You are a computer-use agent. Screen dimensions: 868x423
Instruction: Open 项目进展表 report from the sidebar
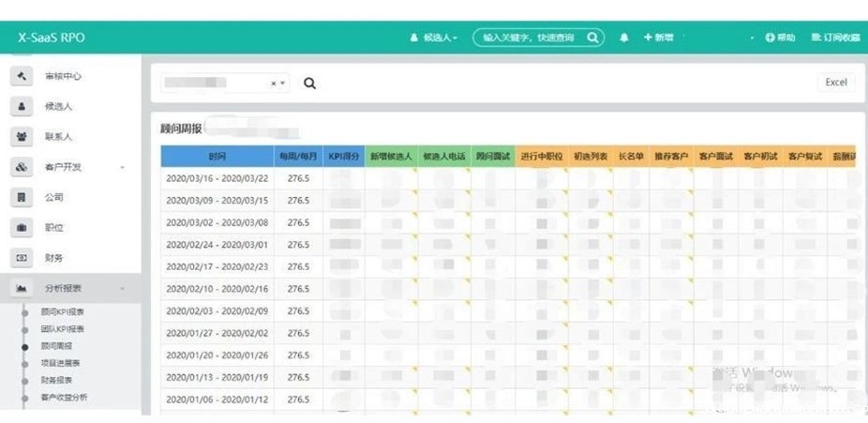(x=60, y=363)
